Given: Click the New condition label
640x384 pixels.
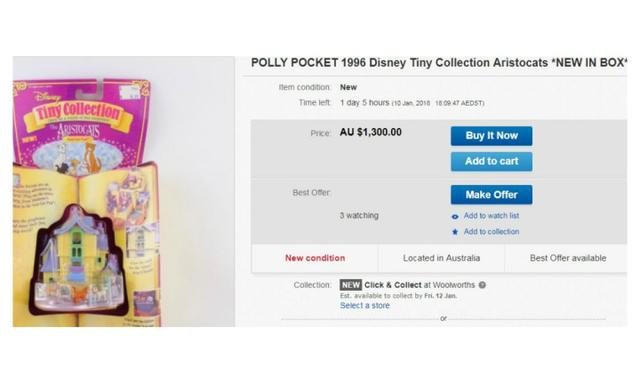Looking at the screenshot, I should coord(315,258).
